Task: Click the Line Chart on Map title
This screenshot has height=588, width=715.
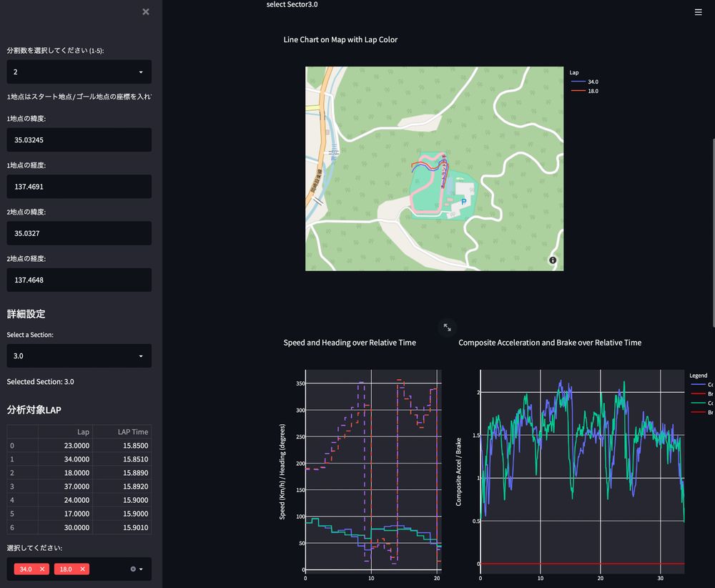Action: click(x=340, y=39)
